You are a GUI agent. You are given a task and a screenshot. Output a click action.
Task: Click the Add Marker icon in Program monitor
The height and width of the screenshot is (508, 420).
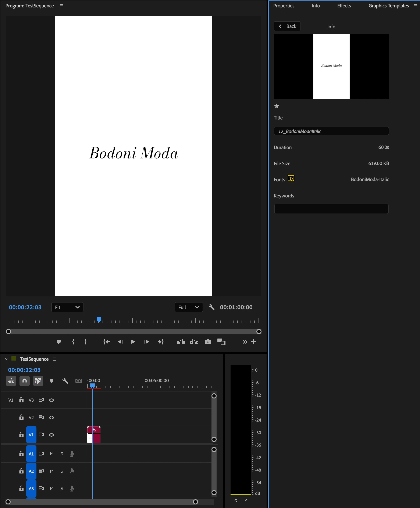(x=58, y=341)
